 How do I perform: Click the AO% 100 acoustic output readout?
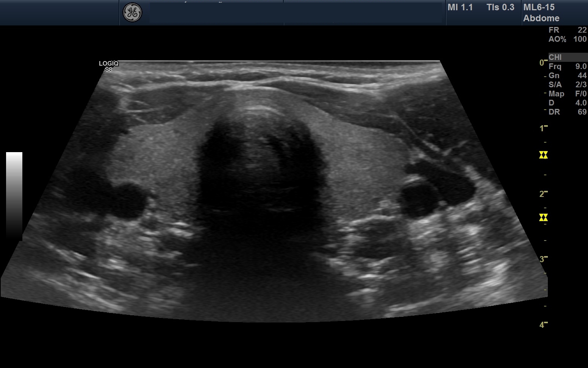pyautogui.click(x=567, y=39)
